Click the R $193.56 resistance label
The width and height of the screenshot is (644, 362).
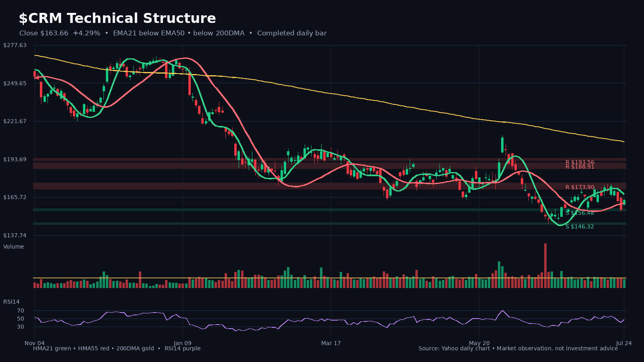[x=580, y=162]
